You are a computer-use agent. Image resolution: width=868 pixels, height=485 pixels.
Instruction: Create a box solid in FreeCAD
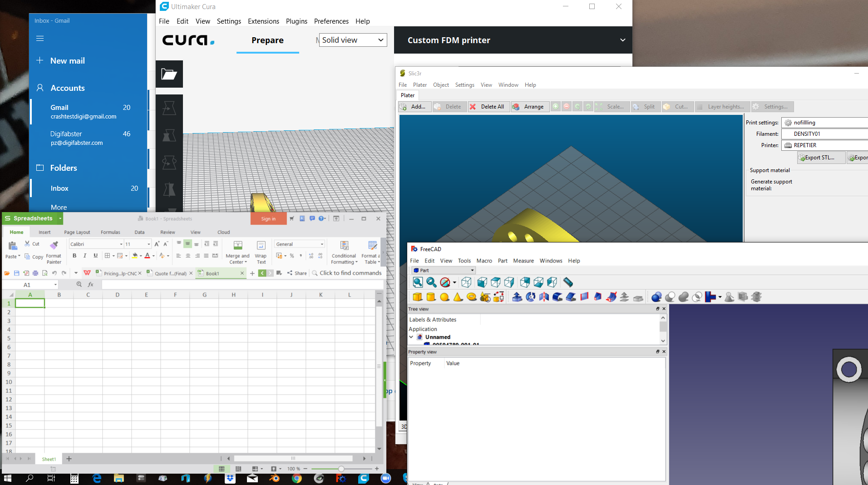(417, 297)
